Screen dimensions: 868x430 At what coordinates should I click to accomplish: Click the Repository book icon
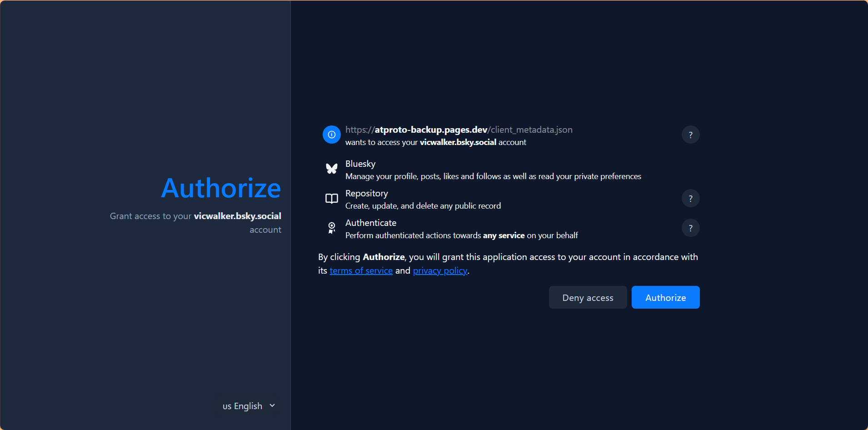(x=331, y=199)
